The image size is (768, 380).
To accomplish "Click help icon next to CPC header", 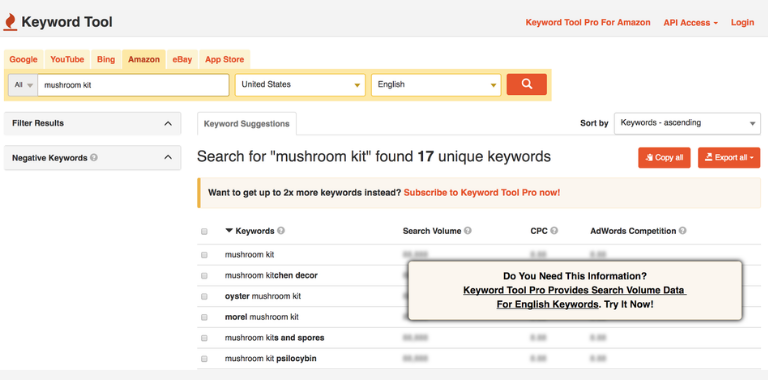I will 554,231.
